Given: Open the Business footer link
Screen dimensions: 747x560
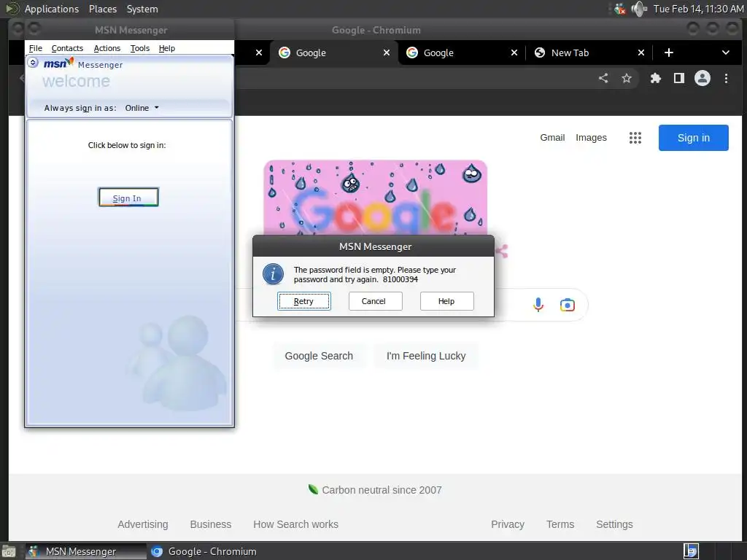Looking at the screenshot, I should coord(211,524).
